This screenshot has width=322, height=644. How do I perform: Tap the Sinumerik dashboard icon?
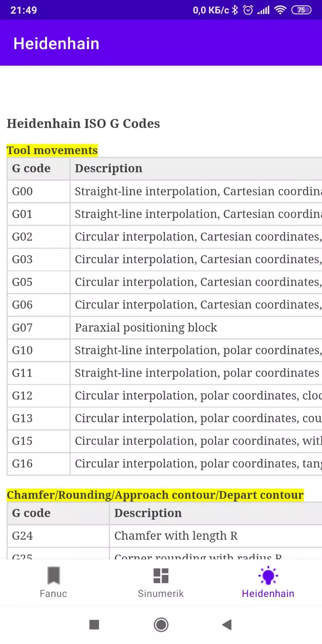pos(161,576)
